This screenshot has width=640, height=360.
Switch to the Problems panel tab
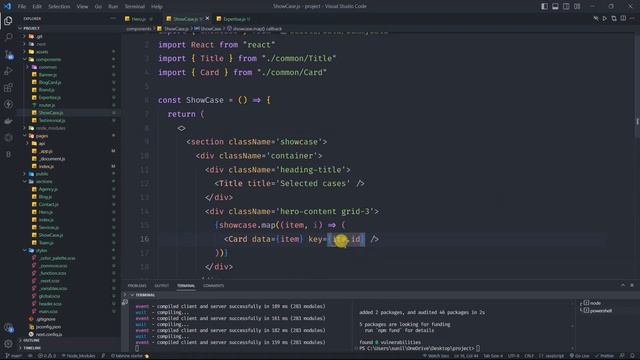(137, 286)
